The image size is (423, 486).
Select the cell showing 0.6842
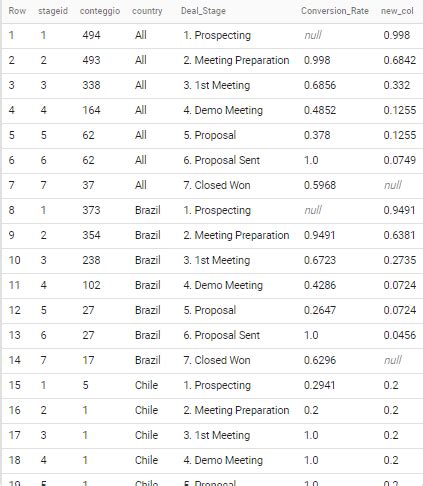pos(400,60)
